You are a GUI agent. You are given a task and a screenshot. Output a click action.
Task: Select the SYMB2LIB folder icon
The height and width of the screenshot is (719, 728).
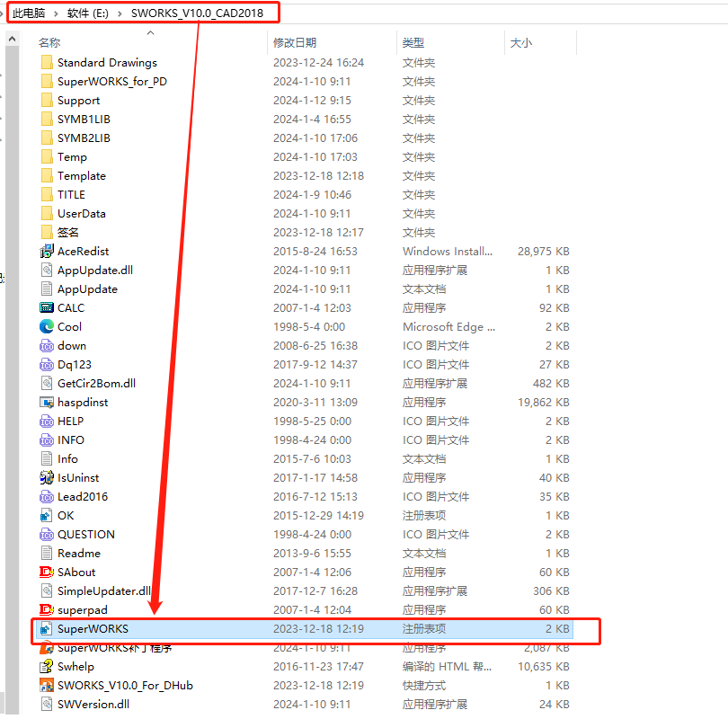coord(47,138)
